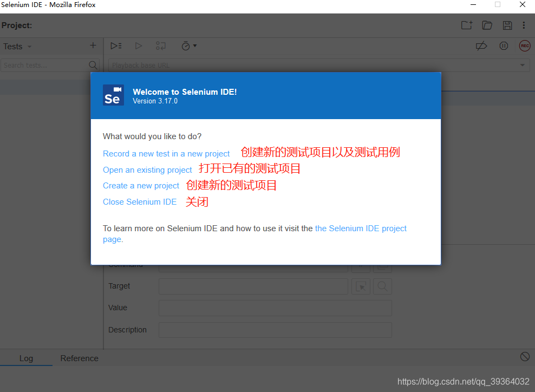Click Record a new test in a new project
Image resolution: width=535 pixels, height=392 pixels.
tap(166, 153)
